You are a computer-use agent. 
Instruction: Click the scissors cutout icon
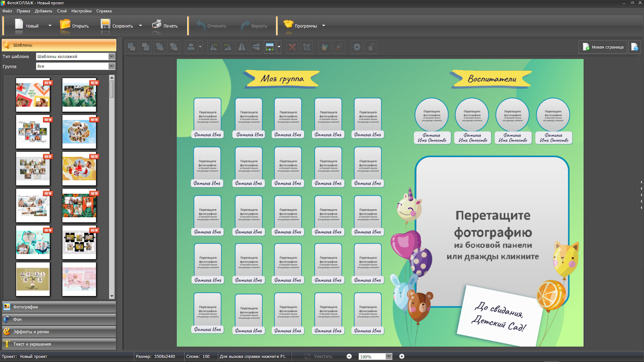coord(339,47)
